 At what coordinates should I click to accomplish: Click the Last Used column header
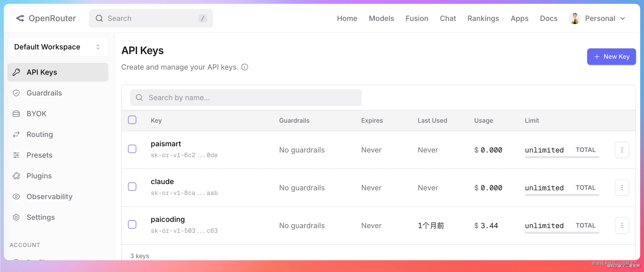point(432,121)
